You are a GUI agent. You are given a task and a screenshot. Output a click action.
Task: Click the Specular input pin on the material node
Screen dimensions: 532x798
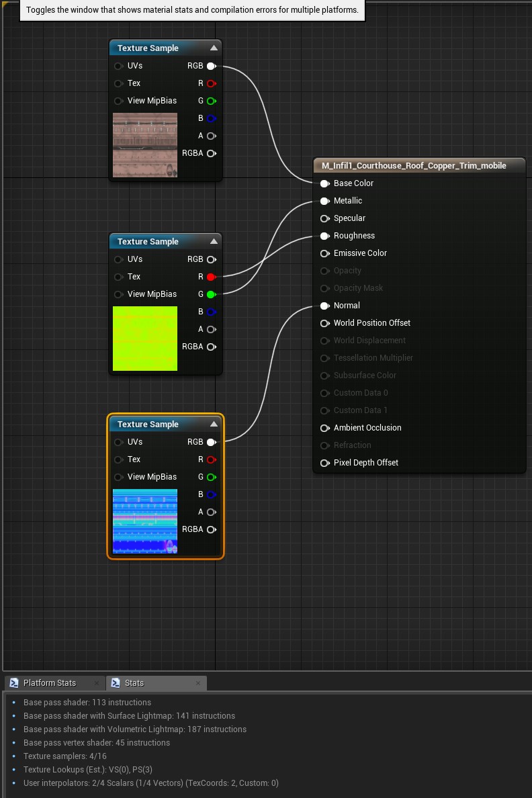tap(324, 218)
